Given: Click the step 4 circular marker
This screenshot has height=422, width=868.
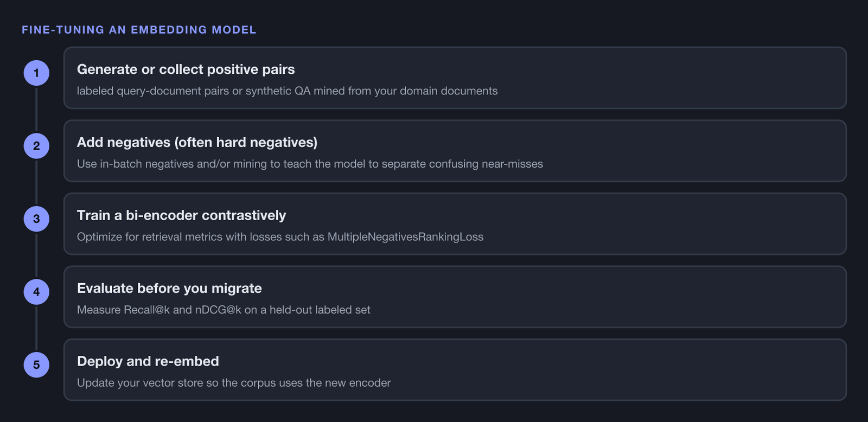Looking at the screenshot, I should [36, 292].
